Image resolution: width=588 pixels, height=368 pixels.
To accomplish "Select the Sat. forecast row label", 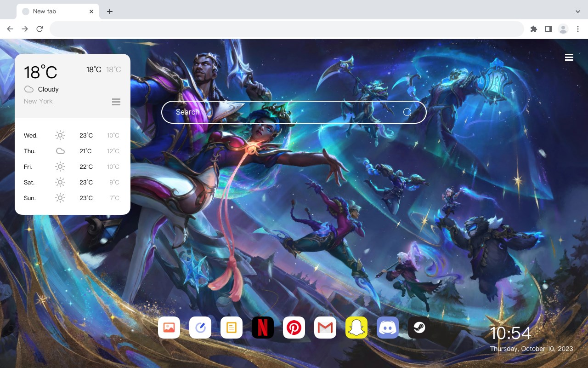I will tap(29, 182).
